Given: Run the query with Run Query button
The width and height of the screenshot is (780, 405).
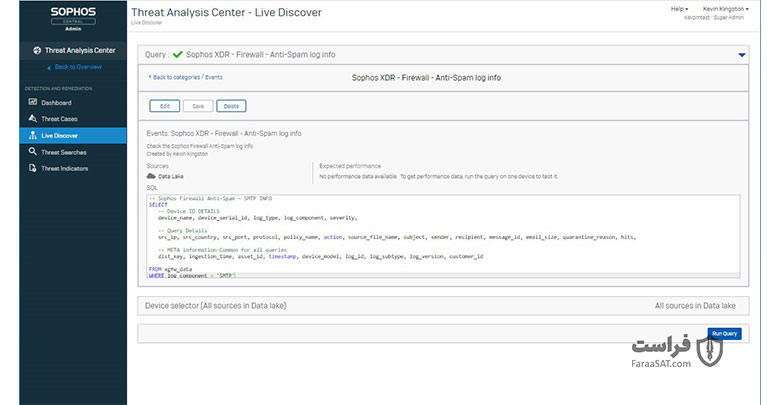Looking at the screenshot, I should click(x=724, y=334).
